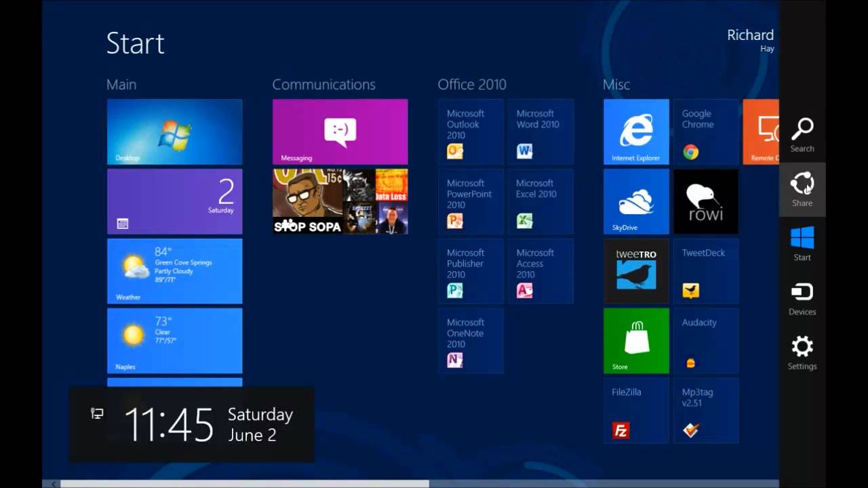Screen dimensions: 868x488
Task: Open Internet Explorer tile
Action: (x=636, y=131)
